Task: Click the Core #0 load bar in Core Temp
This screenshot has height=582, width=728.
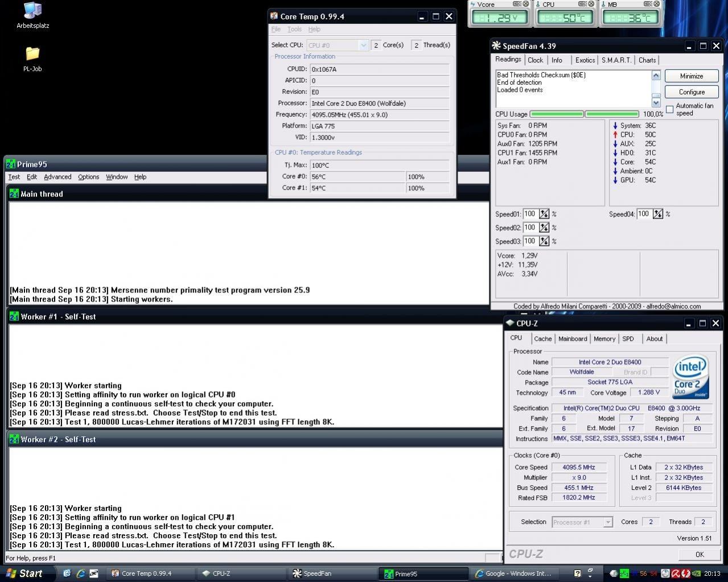Action: click(427, 177)
